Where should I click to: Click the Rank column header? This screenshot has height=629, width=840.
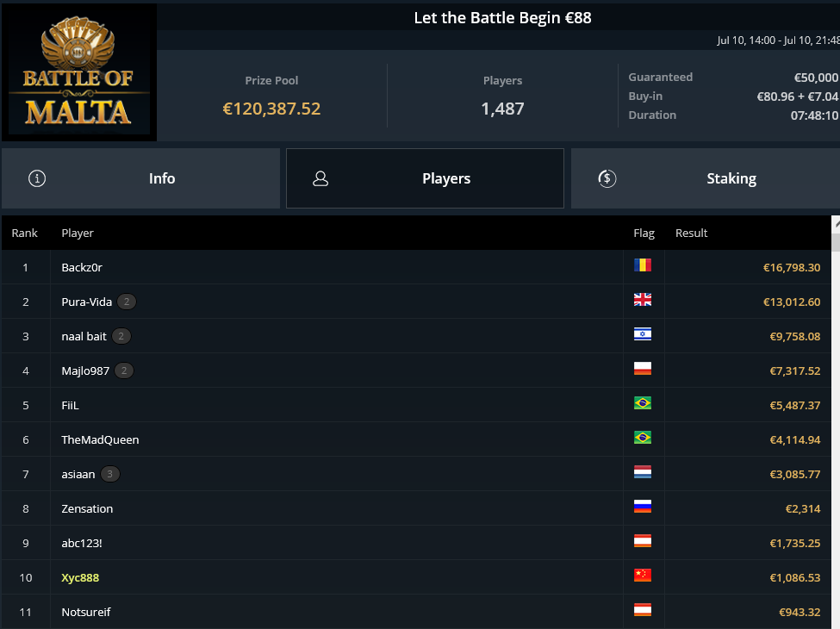point(25,233)
